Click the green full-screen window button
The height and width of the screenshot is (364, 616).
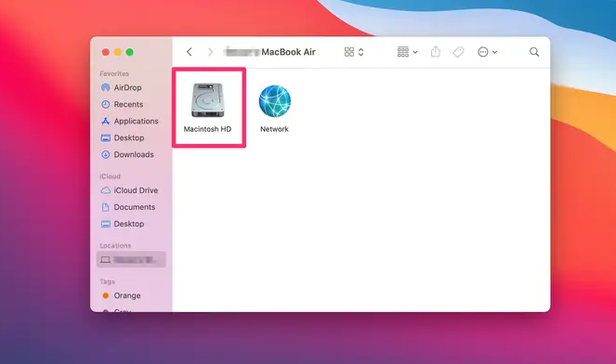click(x=130, y=52)
